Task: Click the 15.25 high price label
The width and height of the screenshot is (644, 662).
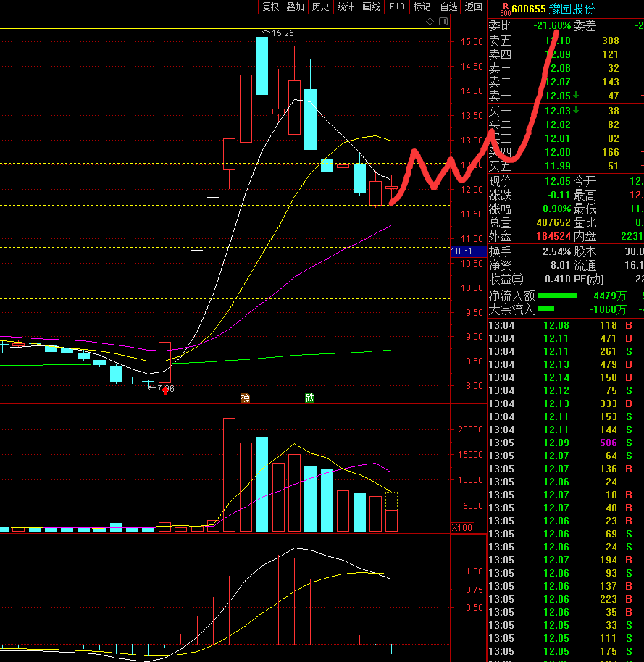Action: (x=283, y=33)
